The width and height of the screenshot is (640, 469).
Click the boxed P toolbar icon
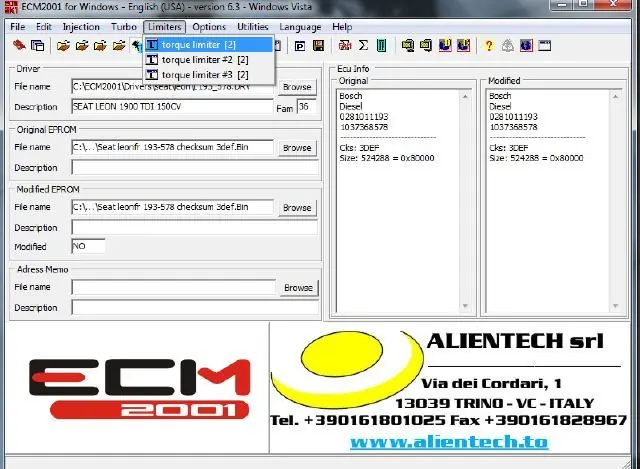point(300,46)
